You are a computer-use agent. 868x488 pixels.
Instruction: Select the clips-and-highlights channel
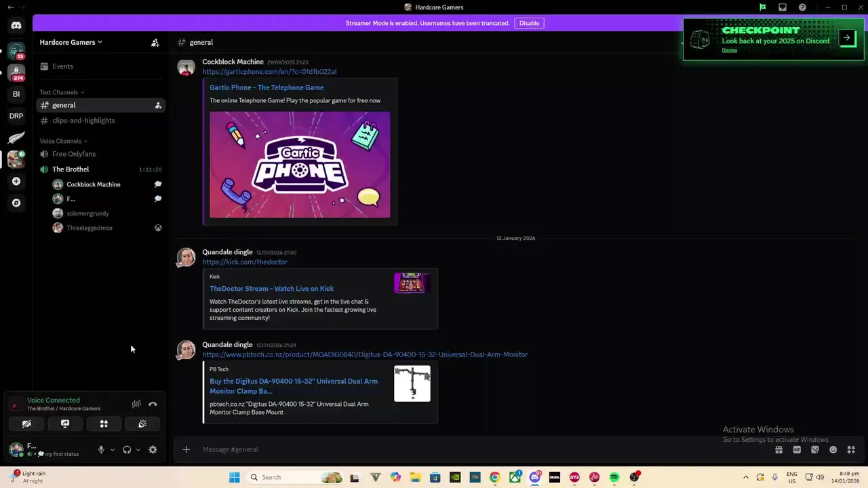[x=101, y=121]
